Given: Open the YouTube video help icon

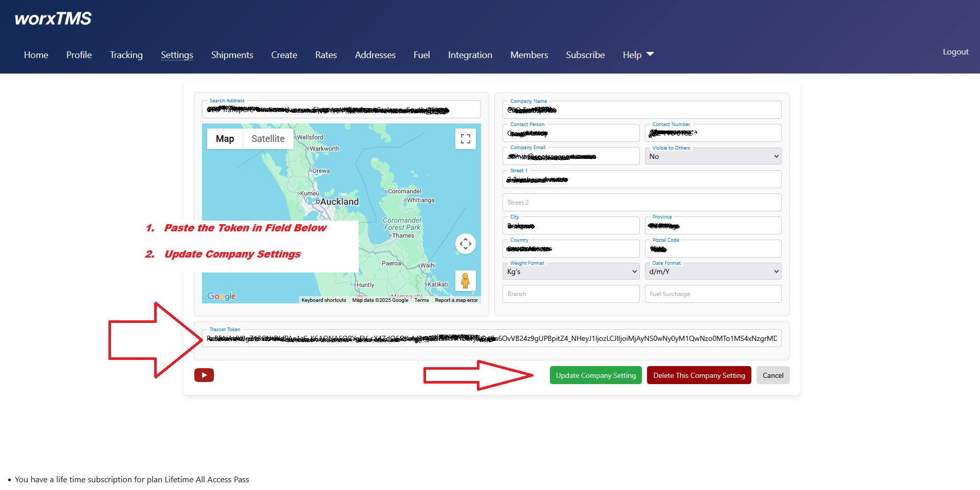Looking at the screenshot, I should click(204, 375).
